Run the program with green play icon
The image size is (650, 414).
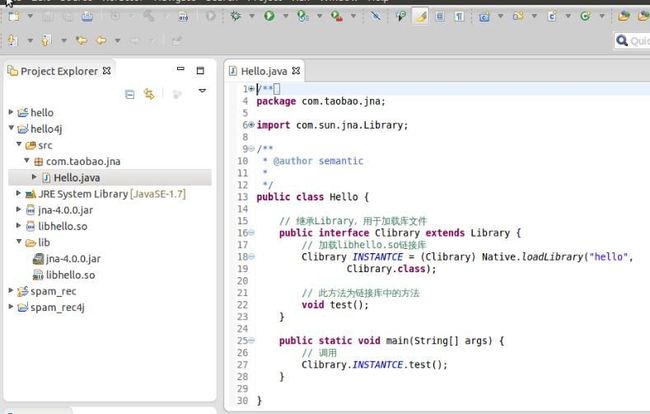269,16
